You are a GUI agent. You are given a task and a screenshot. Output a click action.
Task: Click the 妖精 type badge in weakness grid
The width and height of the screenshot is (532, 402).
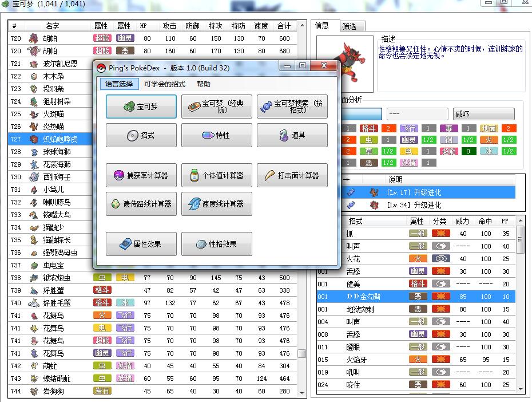click(409, 163)
